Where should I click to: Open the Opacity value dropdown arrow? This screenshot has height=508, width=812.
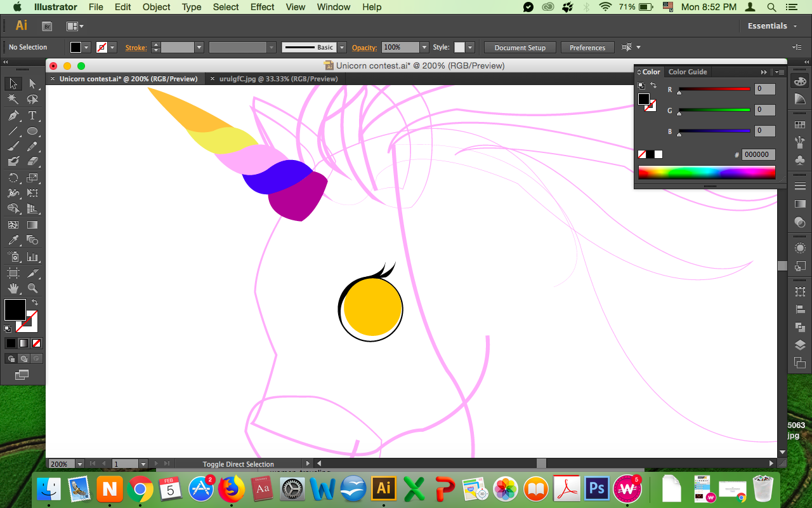[424, 48]
